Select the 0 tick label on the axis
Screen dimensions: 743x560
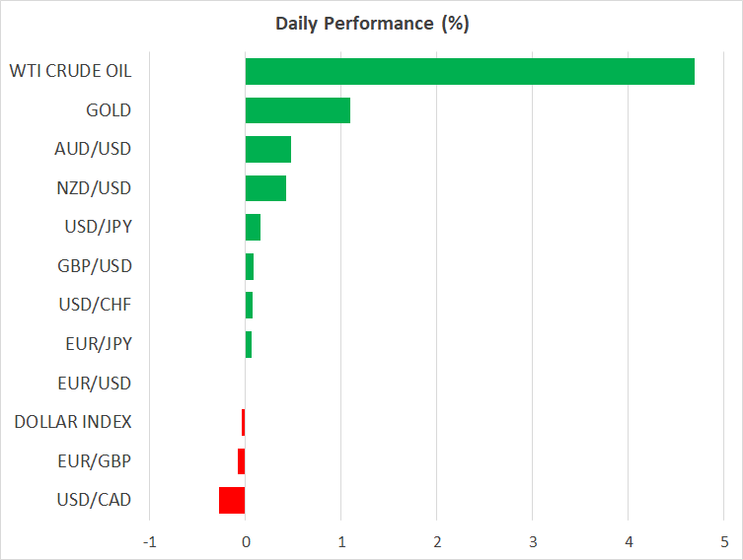(x=245, y=541)
